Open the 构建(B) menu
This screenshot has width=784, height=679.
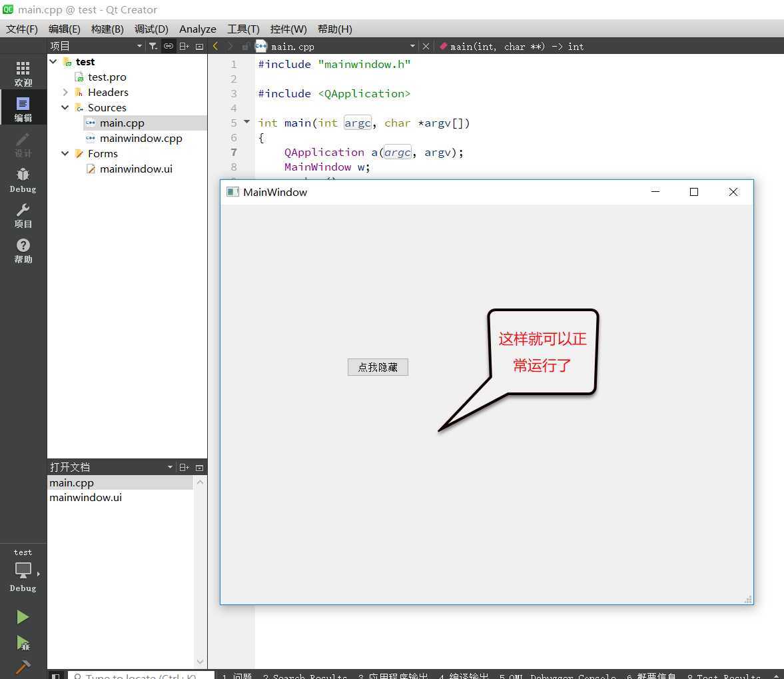[107, 29]
